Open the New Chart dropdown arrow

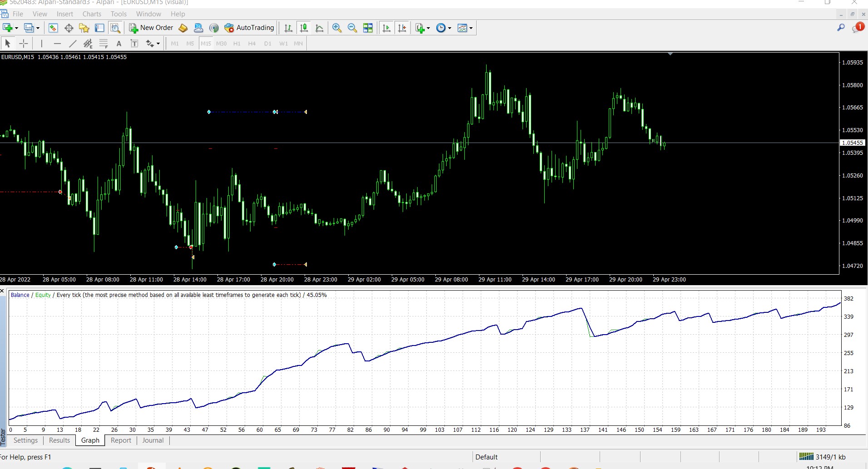coord(17,28)
